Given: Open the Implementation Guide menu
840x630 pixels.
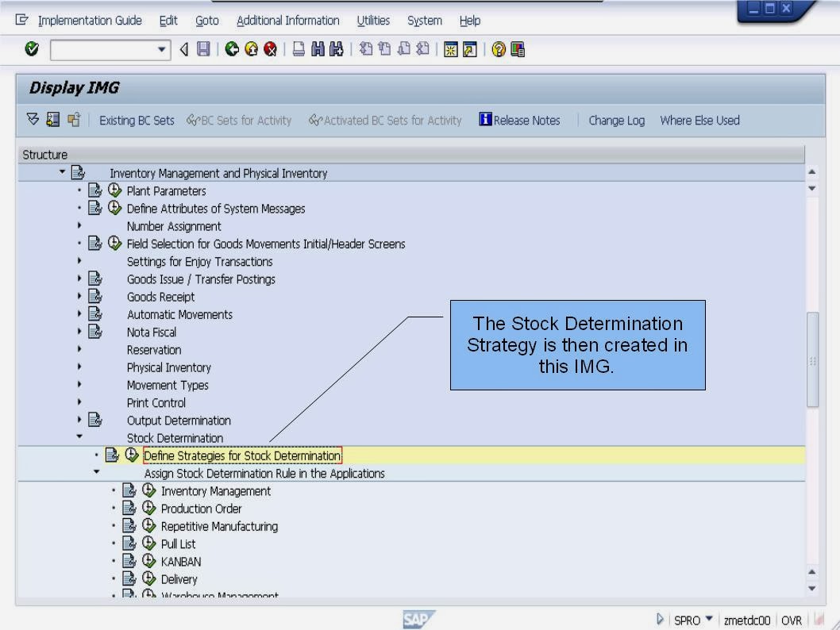Looking at the screenshot, I should [x=90, y=20].
